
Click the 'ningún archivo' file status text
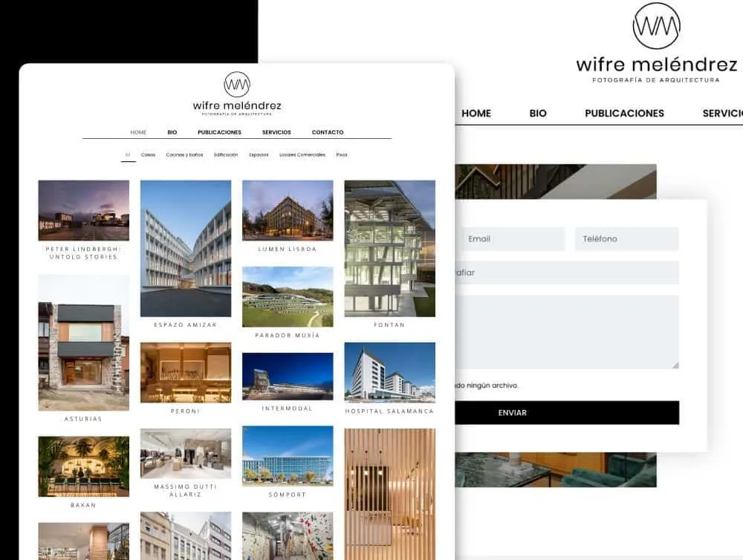click(493, 385)
